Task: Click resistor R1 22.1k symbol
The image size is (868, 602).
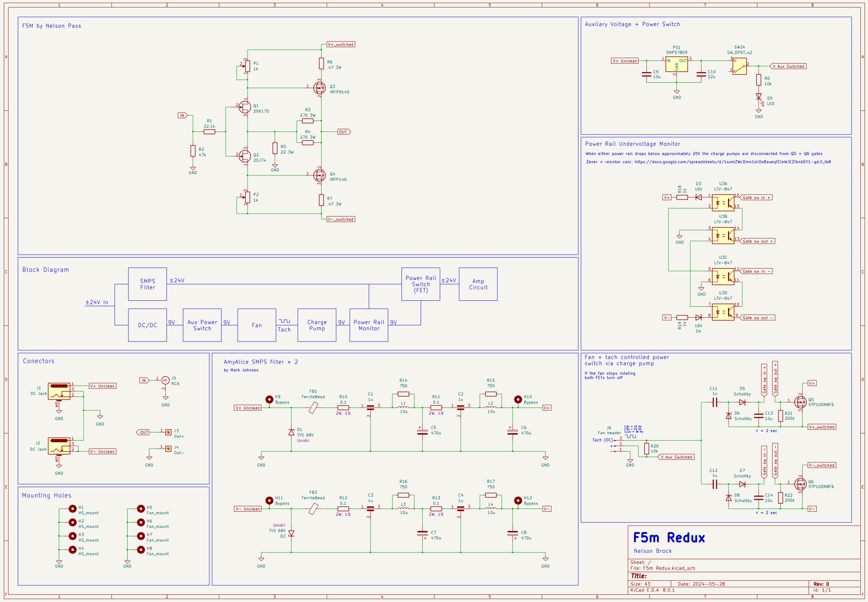Action: 209,132
